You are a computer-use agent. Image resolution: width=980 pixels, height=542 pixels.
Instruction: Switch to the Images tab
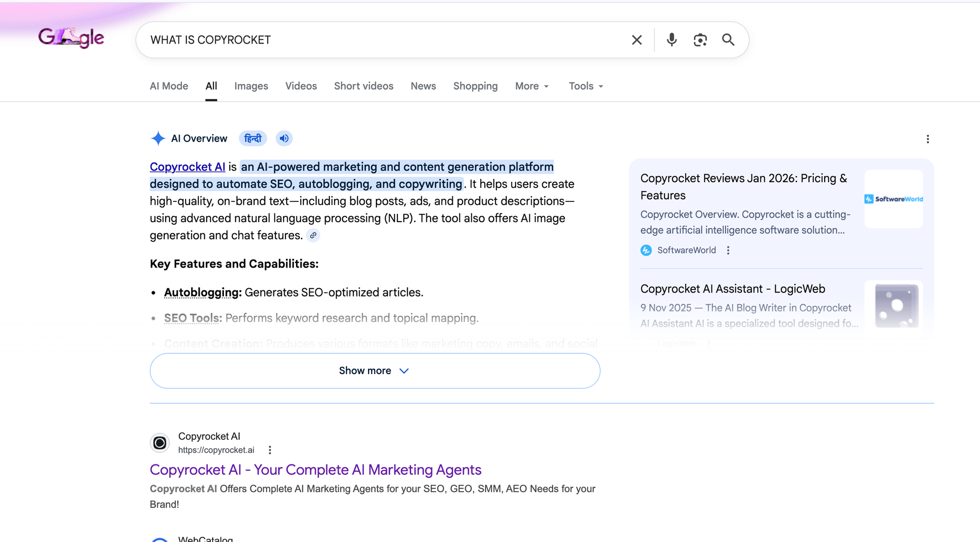(251, 86)
